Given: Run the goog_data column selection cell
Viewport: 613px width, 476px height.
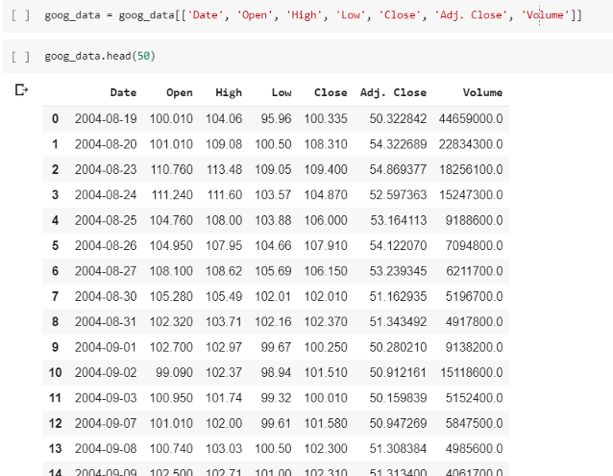Looking at the screenshot, I should [20, 15].
